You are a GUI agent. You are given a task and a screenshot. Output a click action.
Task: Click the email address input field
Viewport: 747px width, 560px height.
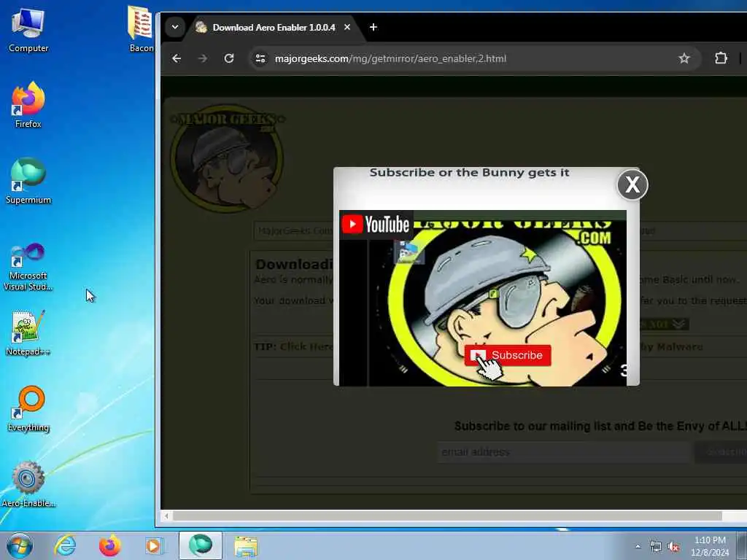coord(564,452)
